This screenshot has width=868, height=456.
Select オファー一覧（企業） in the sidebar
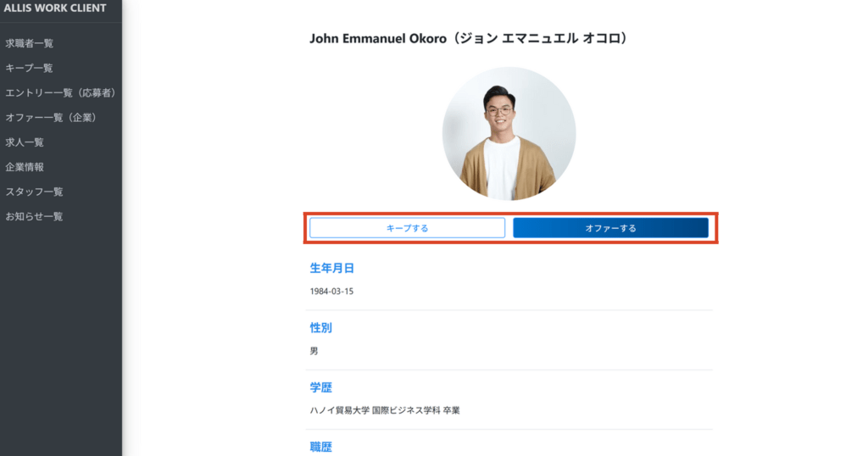49,117
